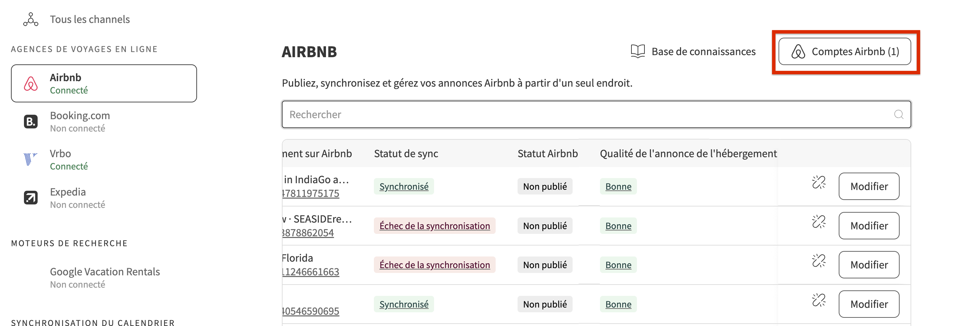Screen dimensions: 980x326
Task: Click Modifier for the Florida listing
Action: click(x=869, y=265)
